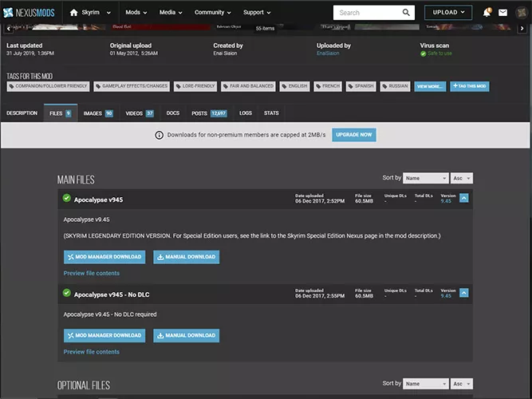Image resolution: width=532 pixels, height=399 pixels.
Task: Open the Mods menu
Action: [x=136, y=13]
